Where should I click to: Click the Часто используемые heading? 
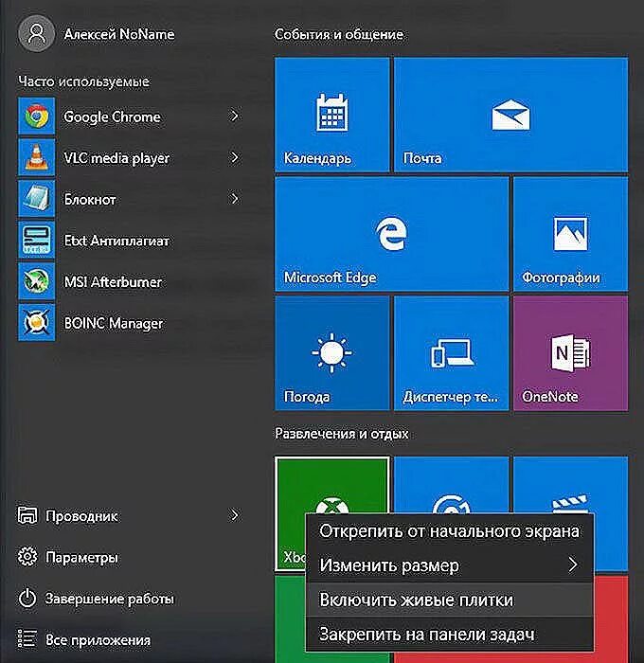(83, 81)
